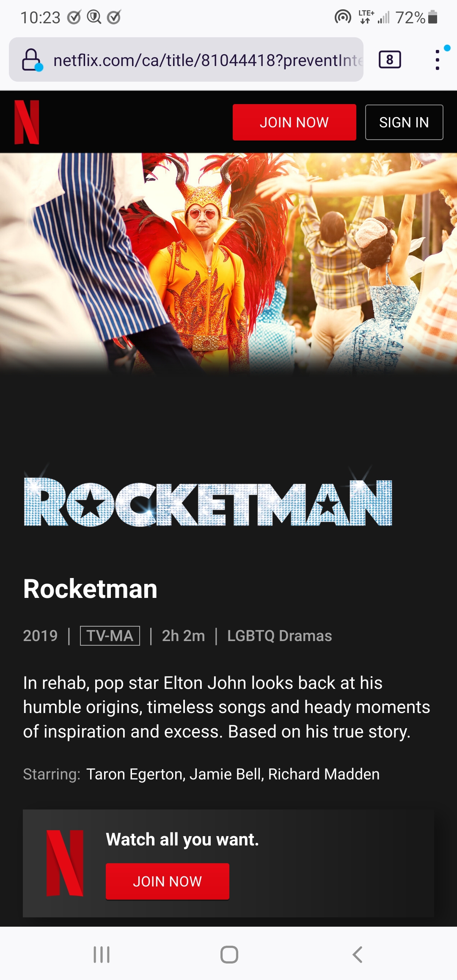Tap Android home navigation button
The height and width of the screenshot is (980, 457).
[229, 955]
